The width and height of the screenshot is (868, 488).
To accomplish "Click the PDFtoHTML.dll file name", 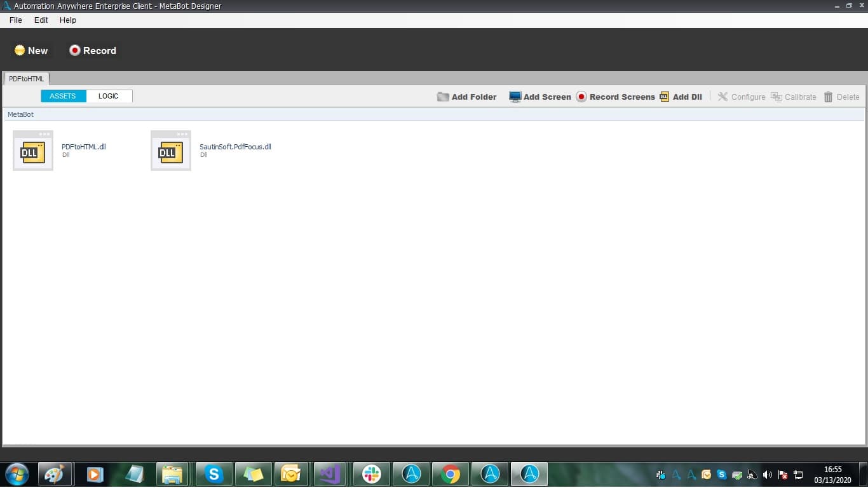I will (84, 147).
